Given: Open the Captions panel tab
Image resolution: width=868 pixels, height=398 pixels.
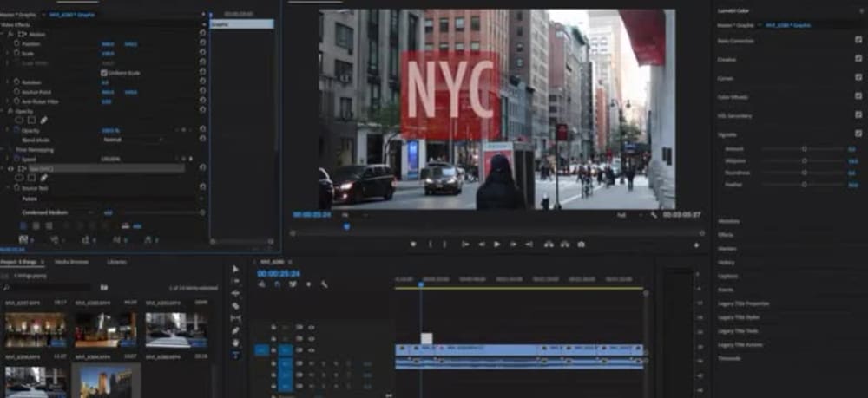Looking at the screenshot, I should coord(728,277).
